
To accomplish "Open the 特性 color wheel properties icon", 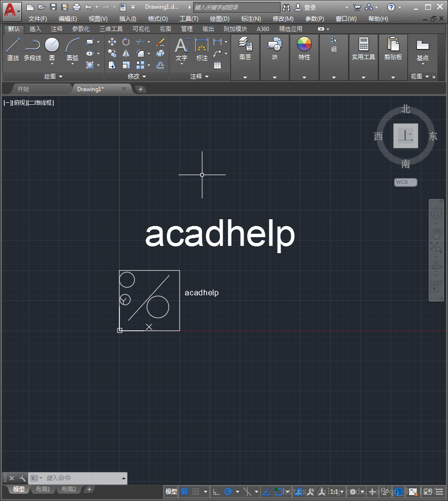I will point(304,44).
